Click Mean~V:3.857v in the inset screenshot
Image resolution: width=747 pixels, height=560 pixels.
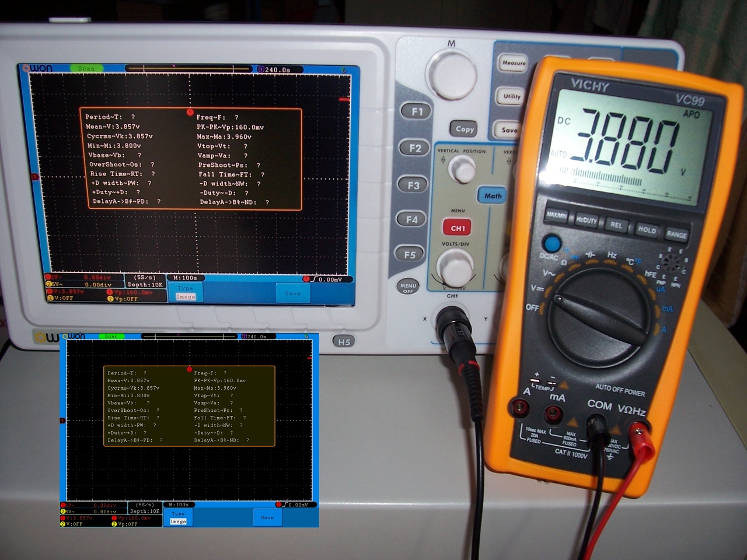point(128,380)
